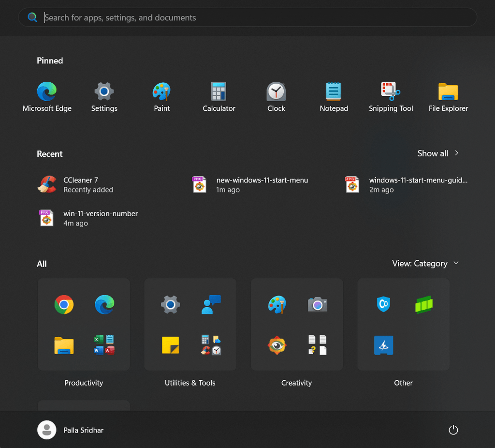The width and height of the screenshot is (495, 448).
Task: Open the power button menu
Action: click(453, 430)
